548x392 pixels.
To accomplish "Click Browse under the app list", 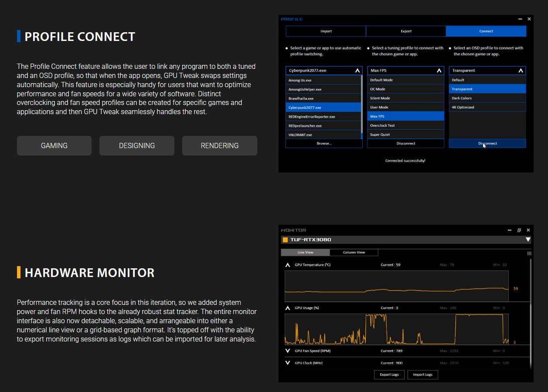I will (x=324, y=143).
